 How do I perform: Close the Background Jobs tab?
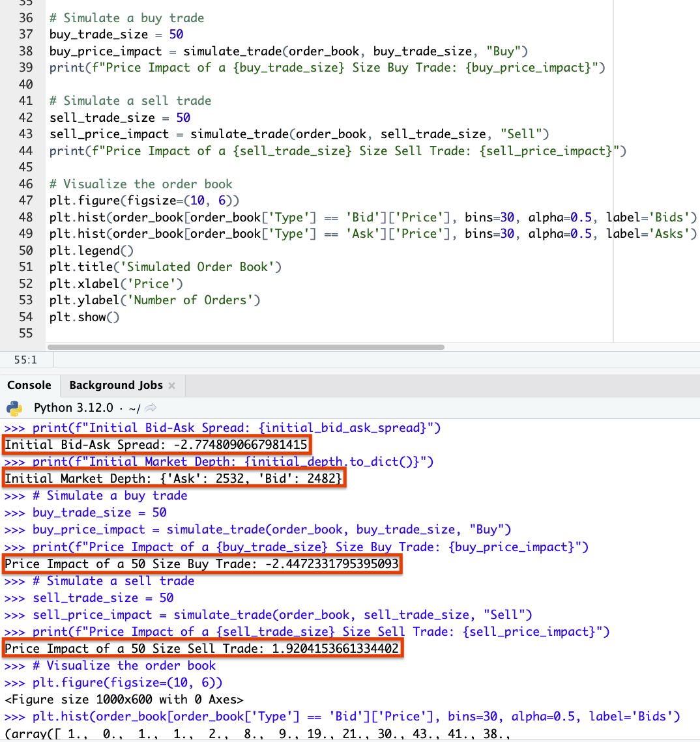coord(172,386)
